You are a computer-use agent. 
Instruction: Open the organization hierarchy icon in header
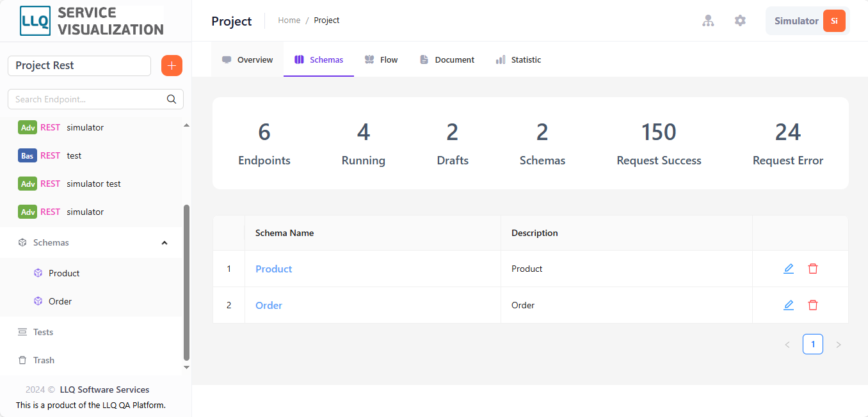(x=708, y=20)
